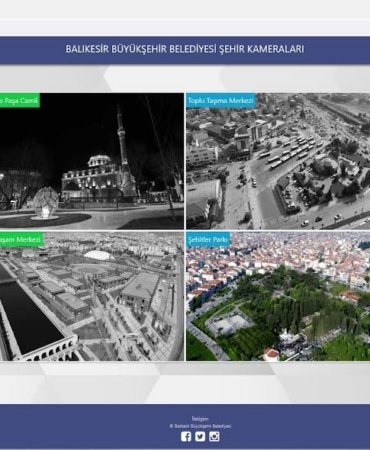Click the Toplu Taşıma Merkezi blue label
The height and width of the screenshot is (450, 370).
click(x=221, y=101)
